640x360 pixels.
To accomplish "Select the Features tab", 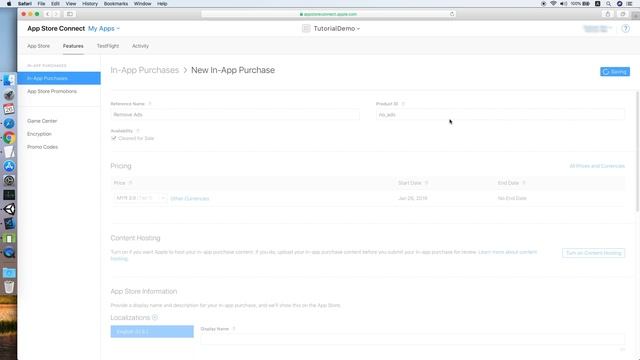I will click(73, 46).
